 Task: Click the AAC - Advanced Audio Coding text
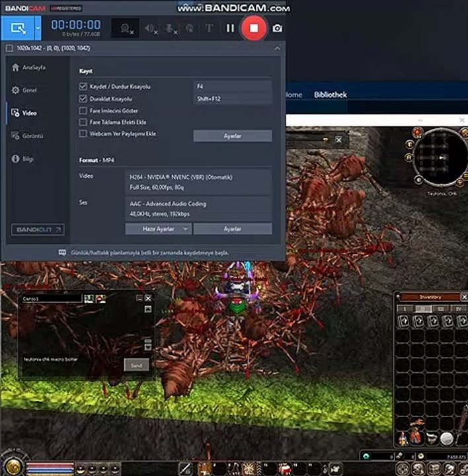(168, 204)
